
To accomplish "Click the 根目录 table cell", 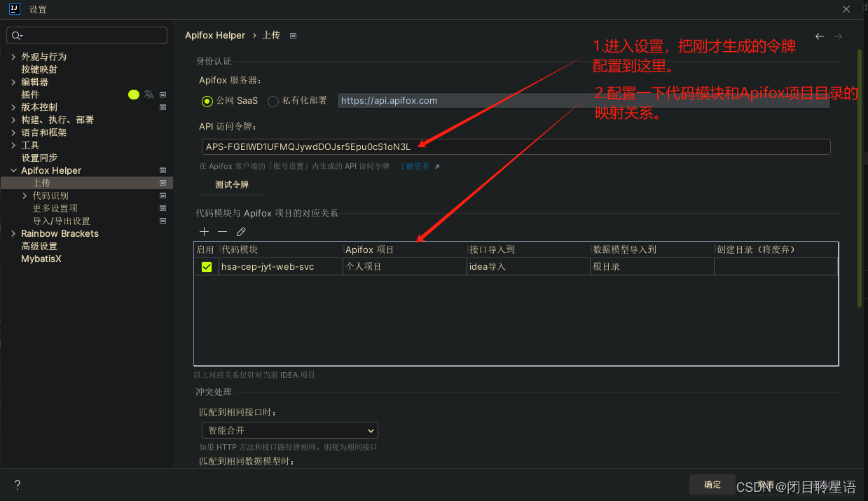I will [652, 267].
